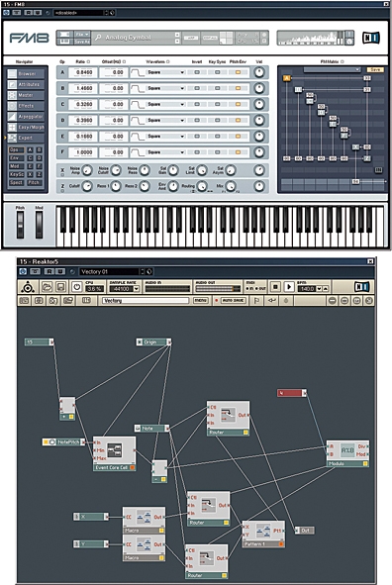Expand the Reaktor sample rate dropdown
Screen dimensions: 392x585
coord(137,289)
